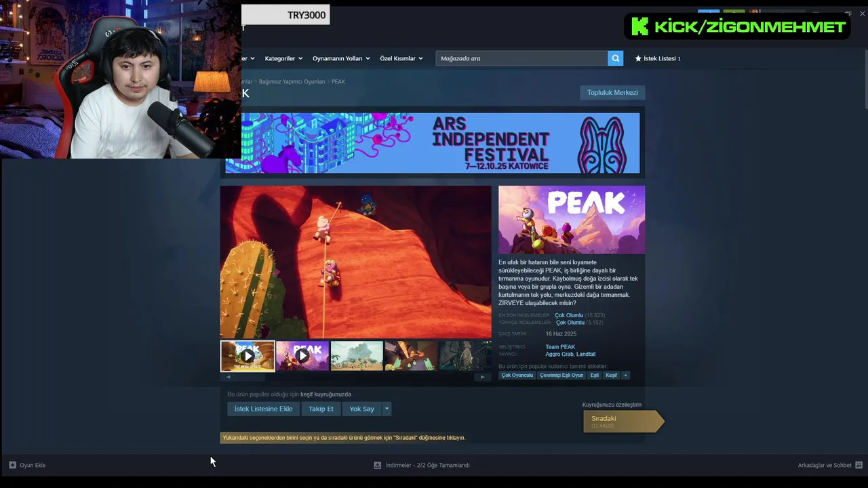868x488 pixels.
Task: Select the third screenshot thumbnail
Action: click(x=357, y=356)
